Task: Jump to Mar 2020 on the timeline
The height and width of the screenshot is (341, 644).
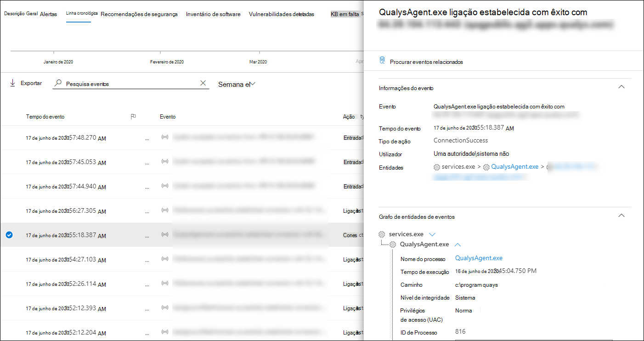Action: (258, 62)
